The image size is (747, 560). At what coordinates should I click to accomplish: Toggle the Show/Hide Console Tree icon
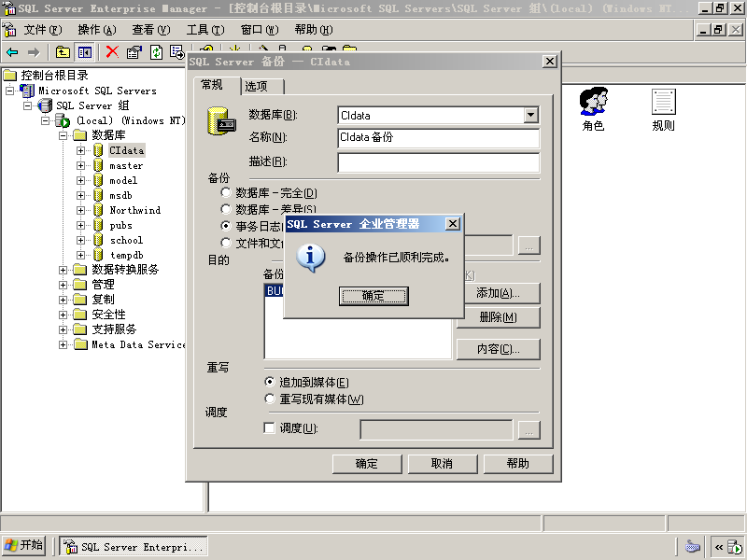85,52
